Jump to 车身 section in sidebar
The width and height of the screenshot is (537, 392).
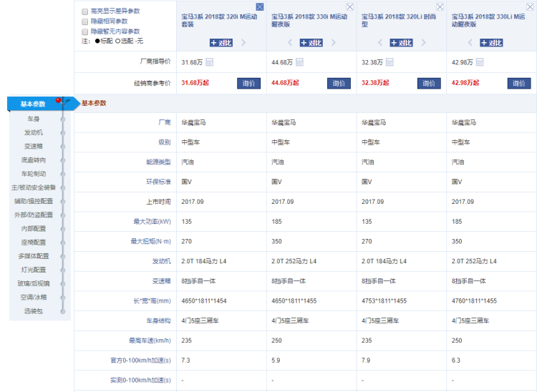[34, 119]
